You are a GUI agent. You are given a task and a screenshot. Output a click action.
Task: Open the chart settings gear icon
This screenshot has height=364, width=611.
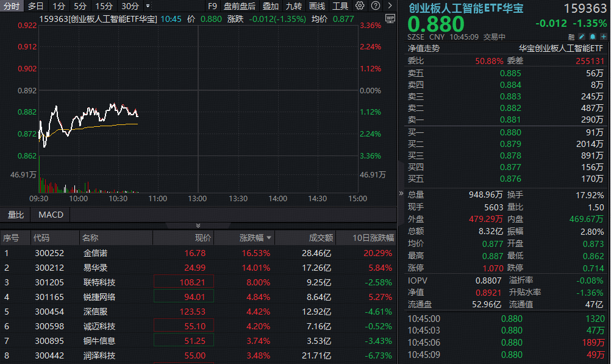[360, 5]
